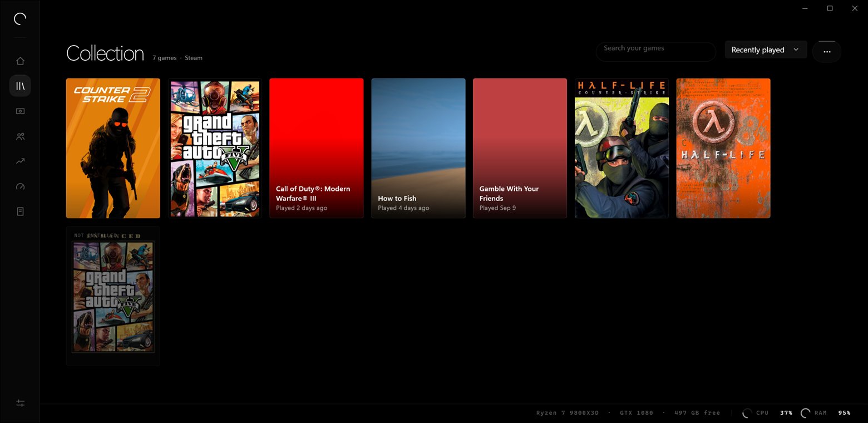Image resolution: width=868 pixels, height=423 pixels.
Task: Open the friends people sidebar icon
Action: point(20,136)
